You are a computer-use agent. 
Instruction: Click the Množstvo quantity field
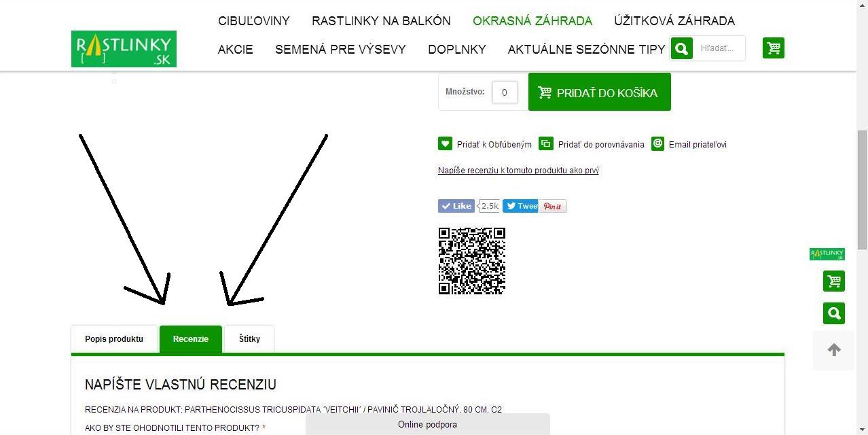click(x=505, y=92)
